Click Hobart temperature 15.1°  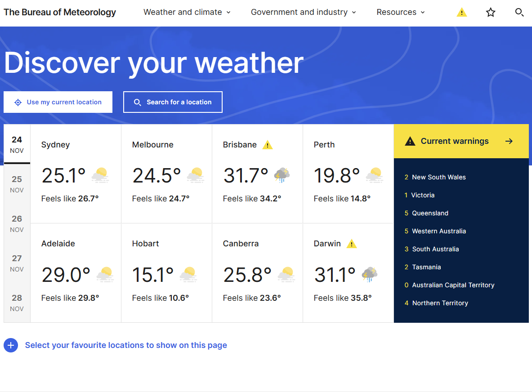click(x=153, y=275)
